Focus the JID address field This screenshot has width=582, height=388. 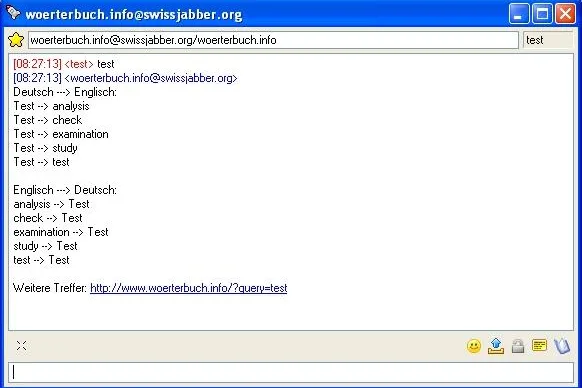[273, 40]
